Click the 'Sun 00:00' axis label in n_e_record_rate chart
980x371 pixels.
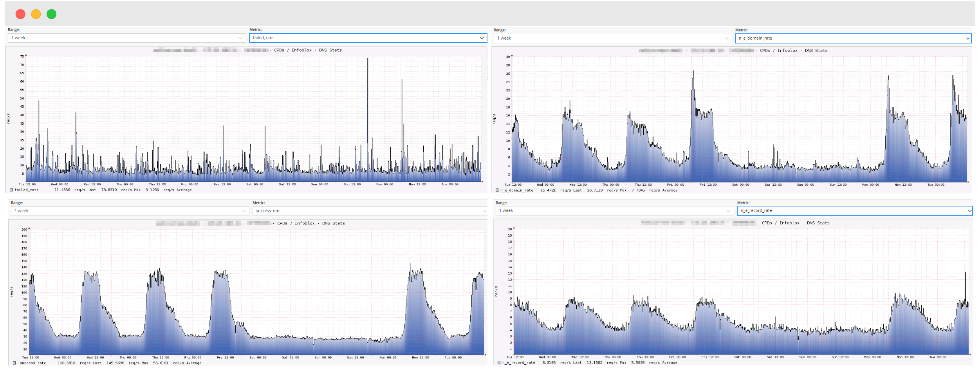click(808, 357)
